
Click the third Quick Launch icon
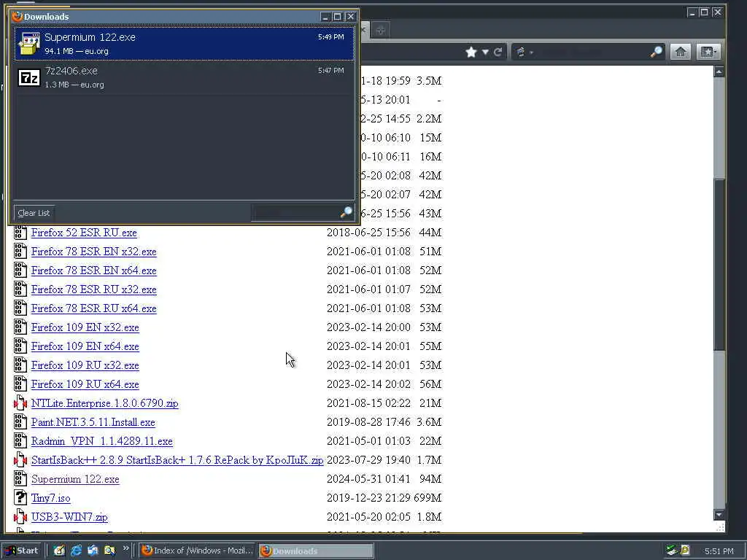93,551
